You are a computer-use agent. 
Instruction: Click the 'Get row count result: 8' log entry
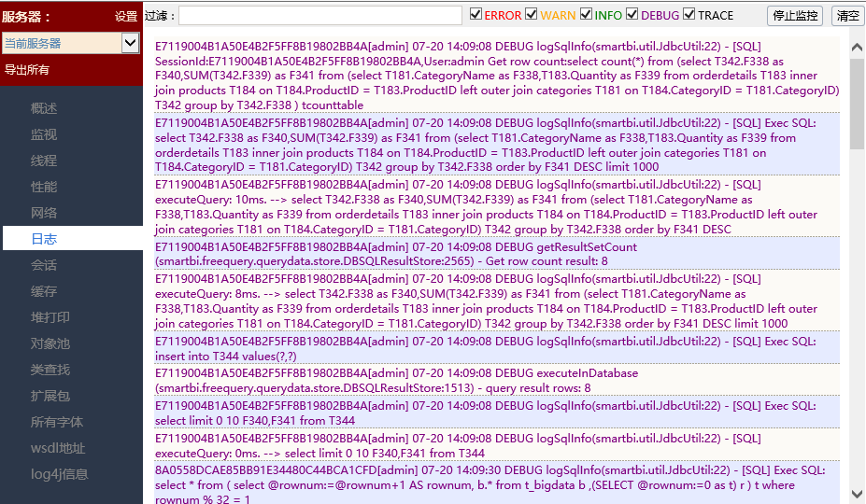(x=497, y=254)
